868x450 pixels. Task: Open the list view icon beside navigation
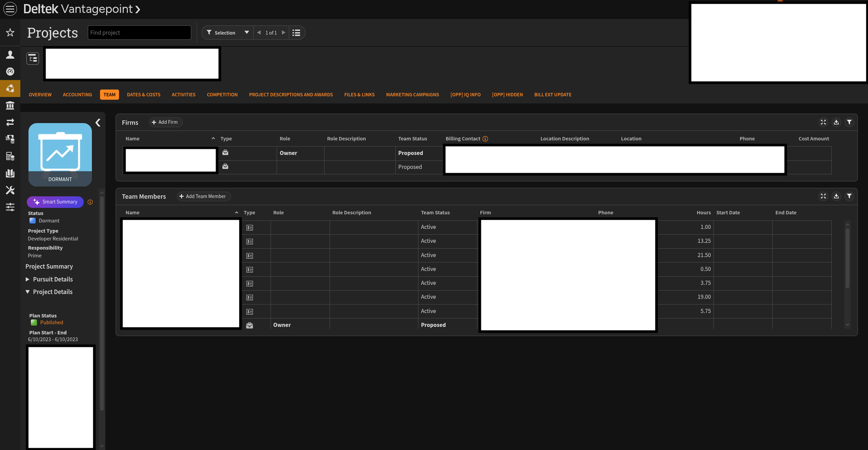(x=296, y=33)
